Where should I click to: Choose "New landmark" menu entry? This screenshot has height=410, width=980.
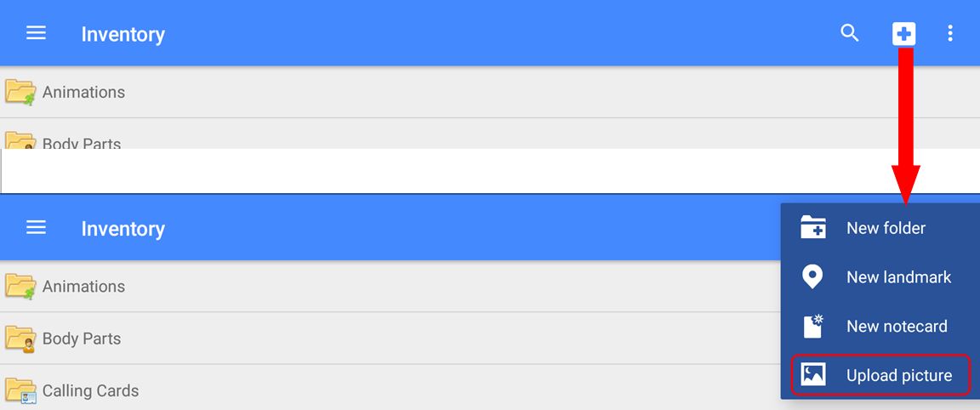[x=898, y=277]
